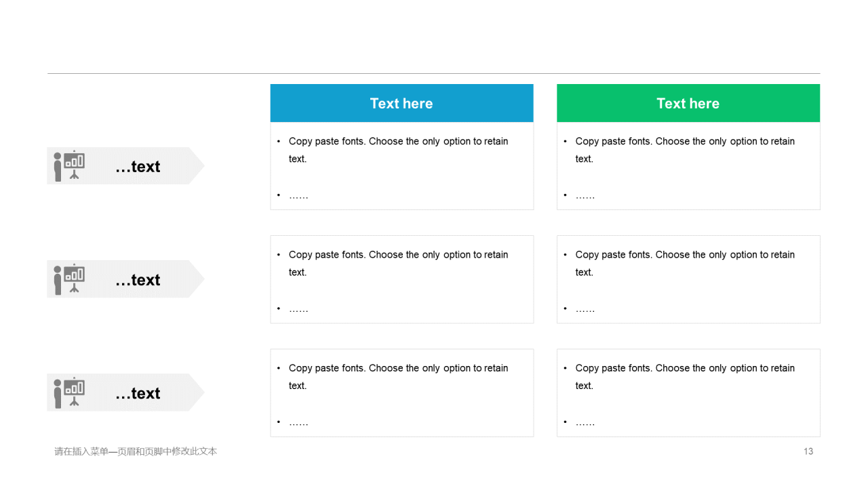Click the presenter icon in the bottom arrow label
This screenshot has height=488, width=868.
[x=69, y=392]
